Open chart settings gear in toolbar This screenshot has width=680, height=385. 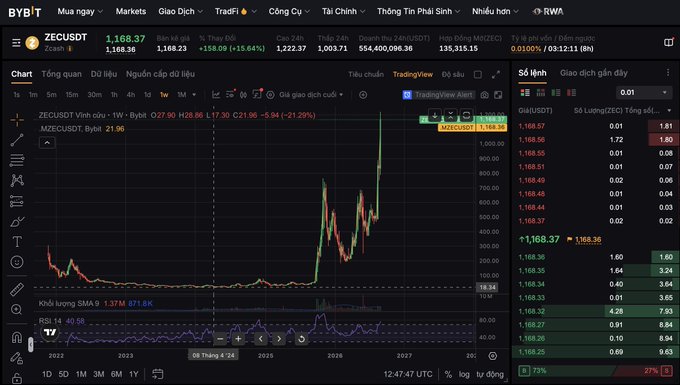(x=270, y=95)
